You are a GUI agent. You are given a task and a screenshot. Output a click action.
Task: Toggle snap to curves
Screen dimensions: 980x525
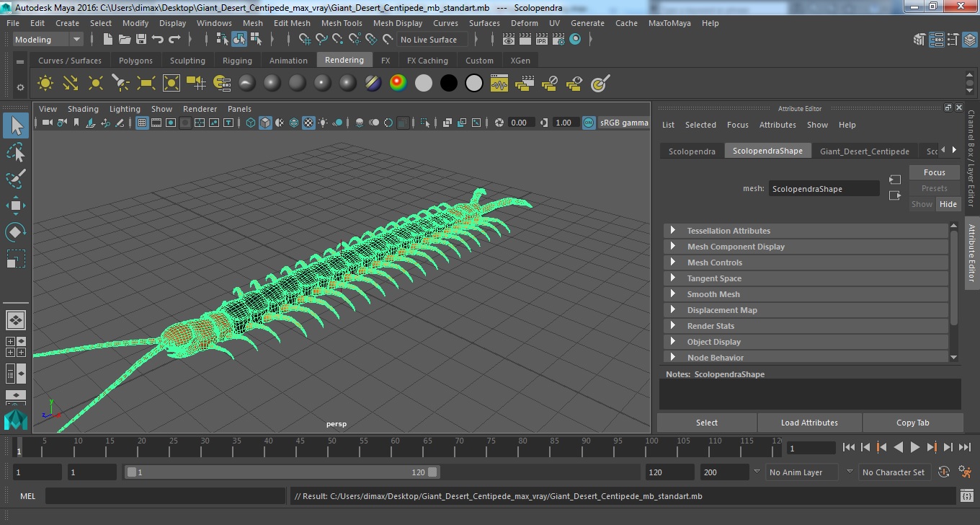click(321, 40)
